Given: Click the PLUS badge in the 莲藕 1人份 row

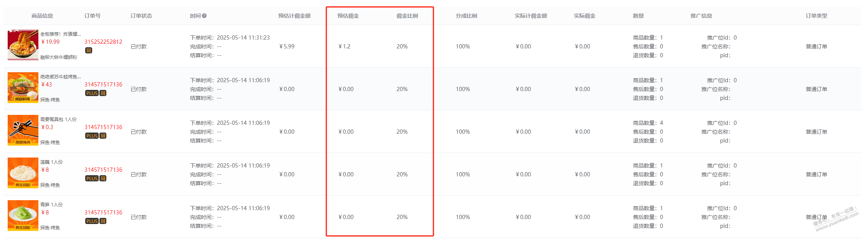Looking at the screenshot, I should tap(92, 178).
